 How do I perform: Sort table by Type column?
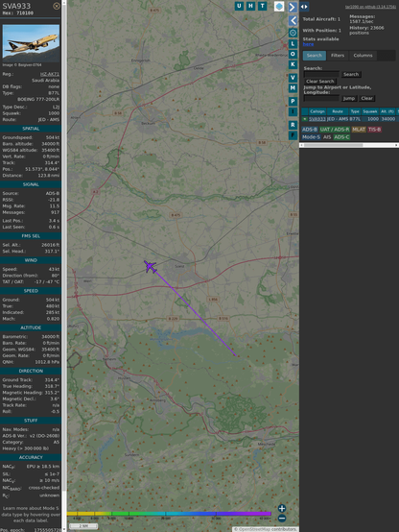(x=355, y=111)
